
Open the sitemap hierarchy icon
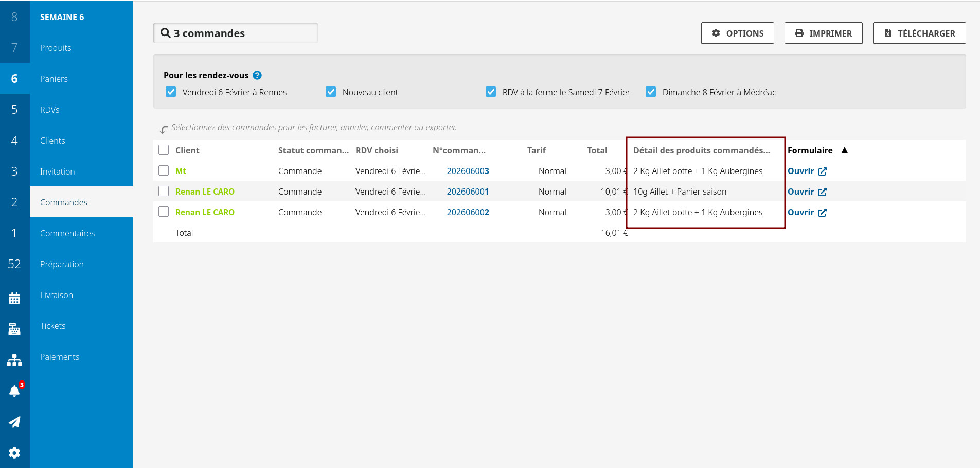[14, 360]
